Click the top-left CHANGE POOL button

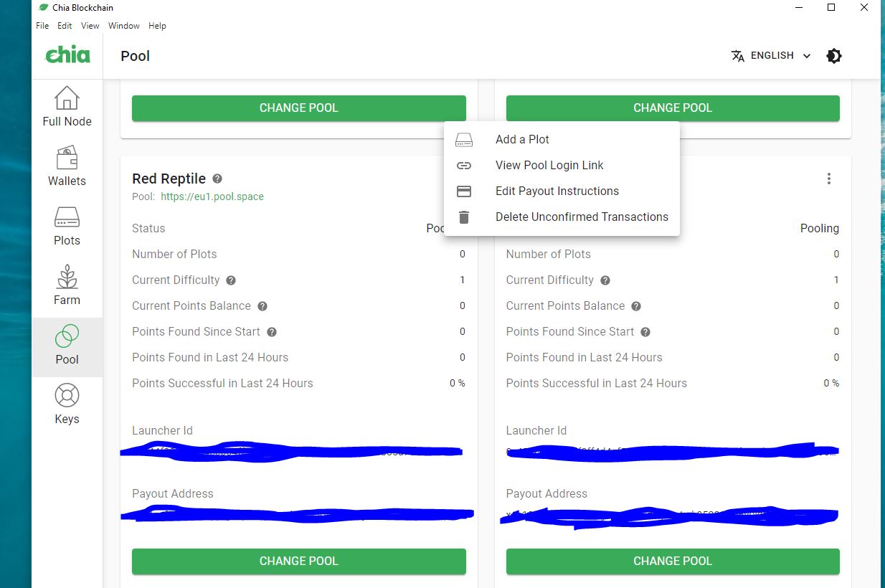(x=299, y=108)
